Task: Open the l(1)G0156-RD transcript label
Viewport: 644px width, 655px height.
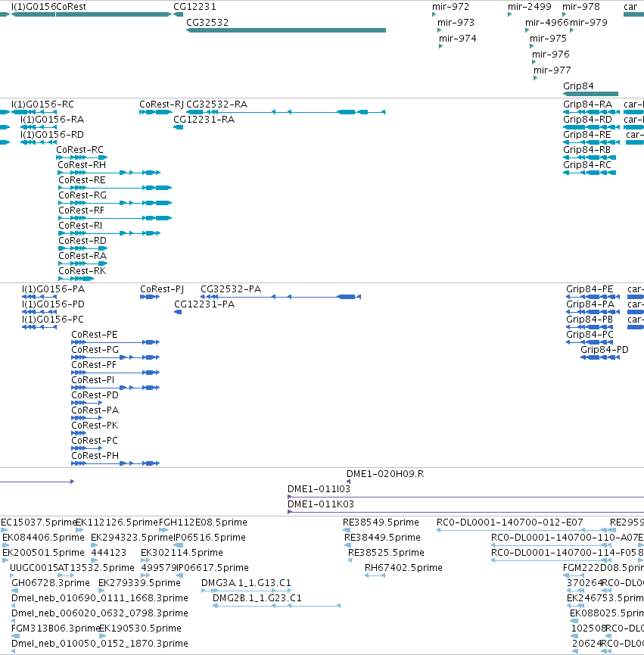Action: point(52,135)
